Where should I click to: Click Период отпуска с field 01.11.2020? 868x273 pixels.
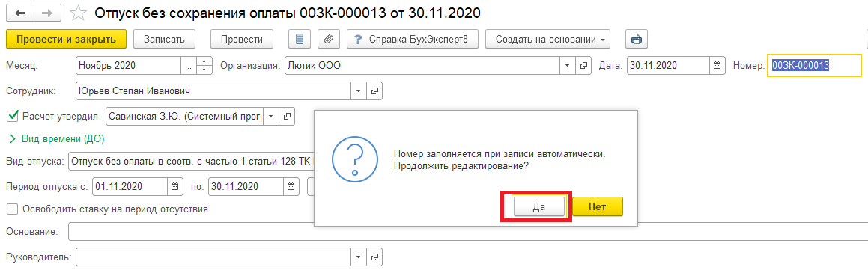pos(130,186)
